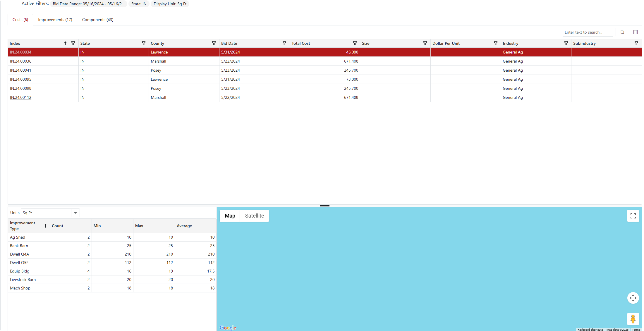This screenshot has width=644, height=331.
Task: Click the export to file icon
Action: (622, 32)
